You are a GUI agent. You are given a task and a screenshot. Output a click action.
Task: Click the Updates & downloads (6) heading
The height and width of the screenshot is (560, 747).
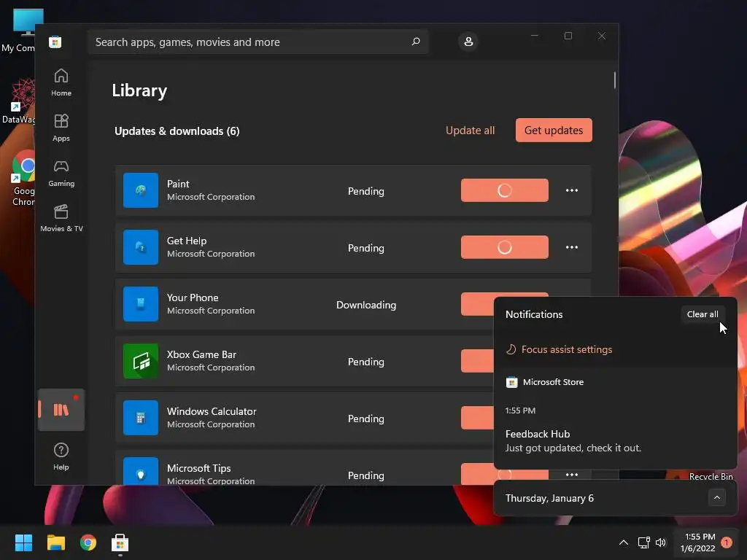point(177,131)
